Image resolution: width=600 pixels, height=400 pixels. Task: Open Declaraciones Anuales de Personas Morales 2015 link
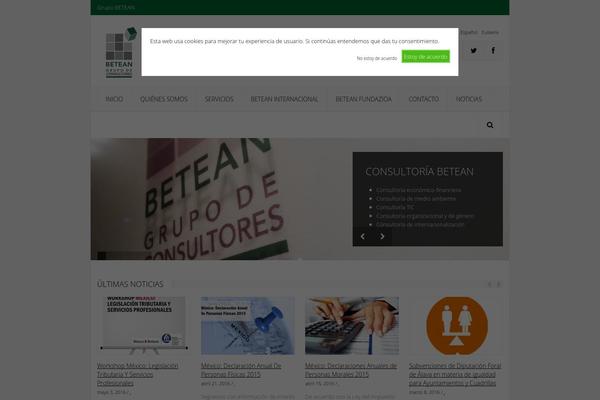click(x=351, y=370)
